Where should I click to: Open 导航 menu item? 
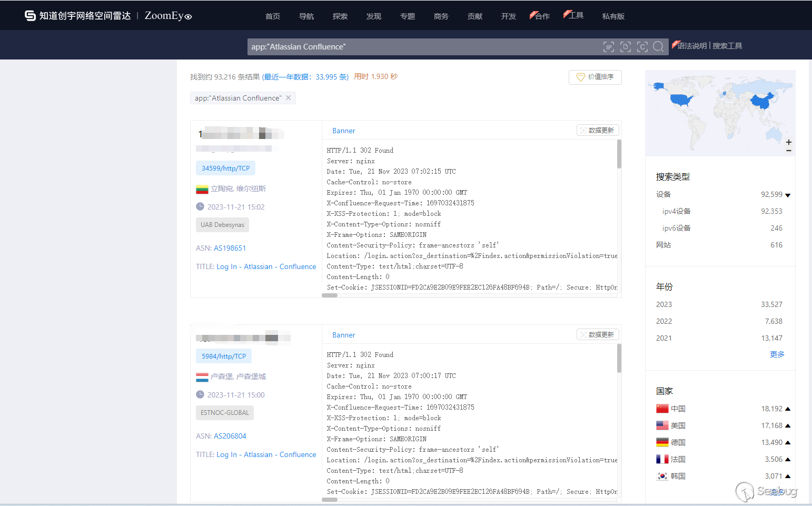(306, 16)
